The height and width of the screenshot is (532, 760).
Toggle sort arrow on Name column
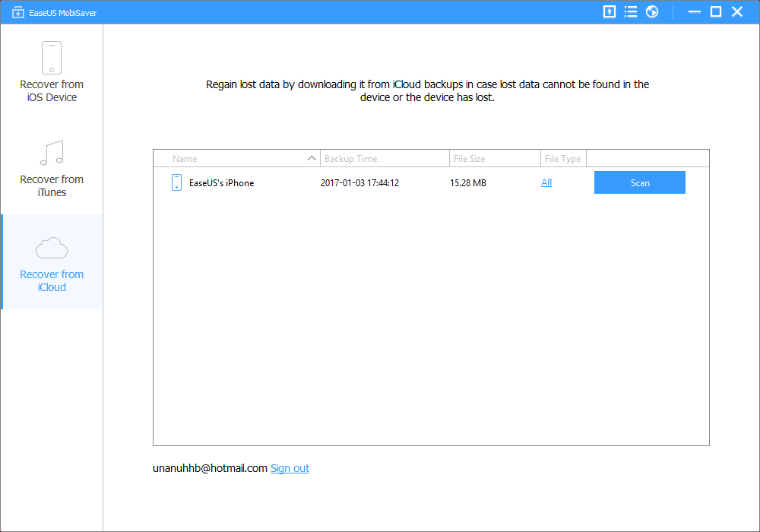312,159
